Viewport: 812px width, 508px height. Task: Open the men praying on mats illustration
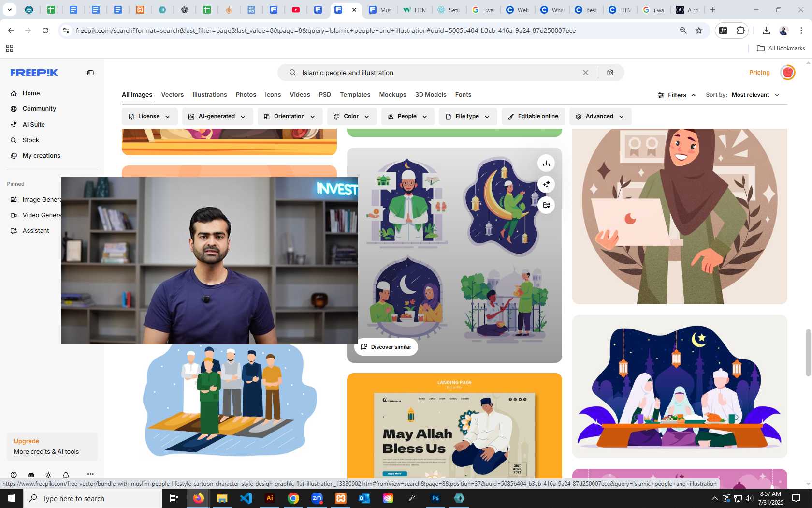coord(229,401)
